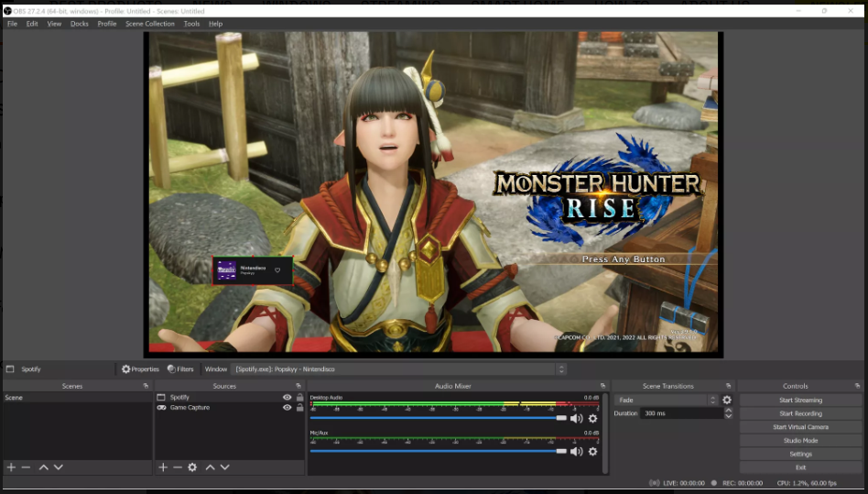This screenshot has height=494, width=868.
Task: Open the Scene Collection menu
Action: (150, 24)
